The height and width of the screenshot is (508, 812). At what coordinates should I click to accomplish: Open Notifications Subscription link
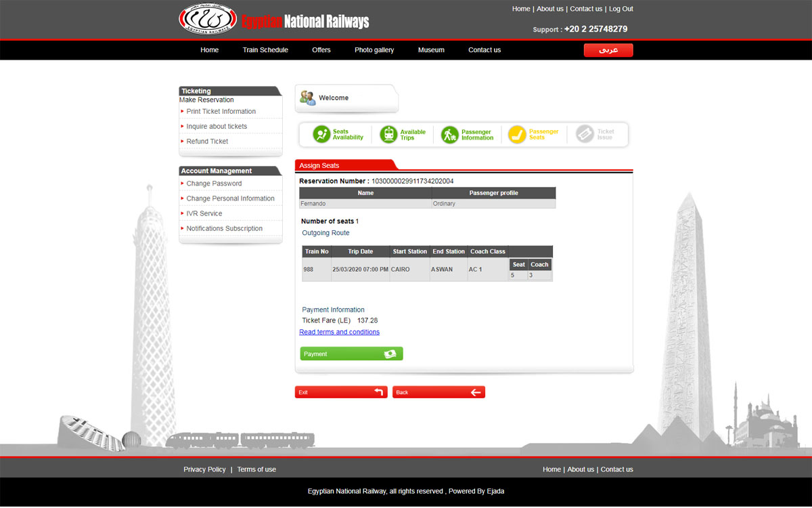point(224,228)
